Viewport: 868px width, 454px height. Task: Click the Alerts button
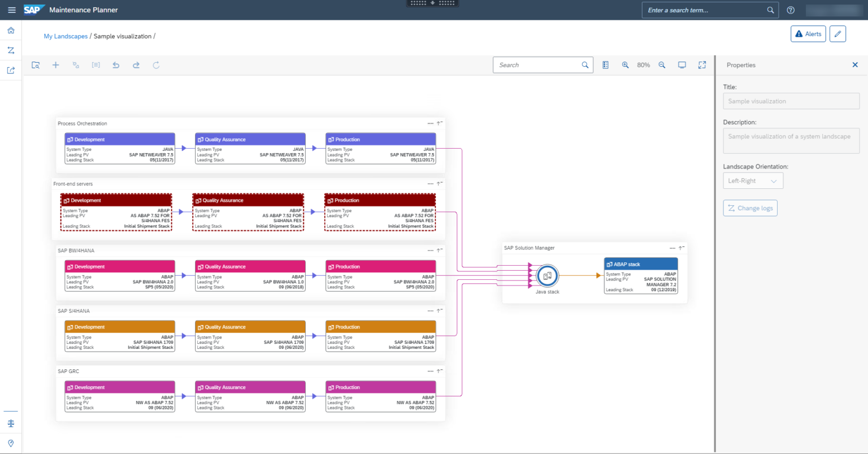(x=808, y=33)
